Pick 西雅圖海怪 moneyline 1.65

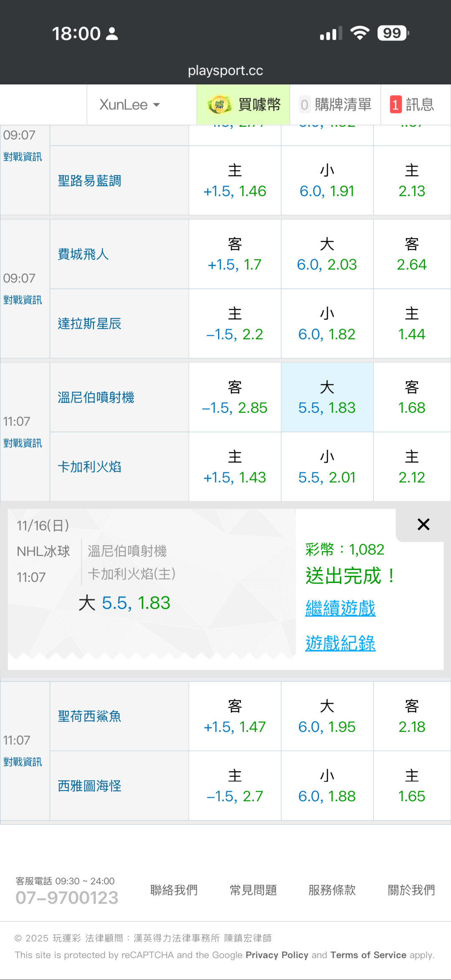click(x=412, y=786)
